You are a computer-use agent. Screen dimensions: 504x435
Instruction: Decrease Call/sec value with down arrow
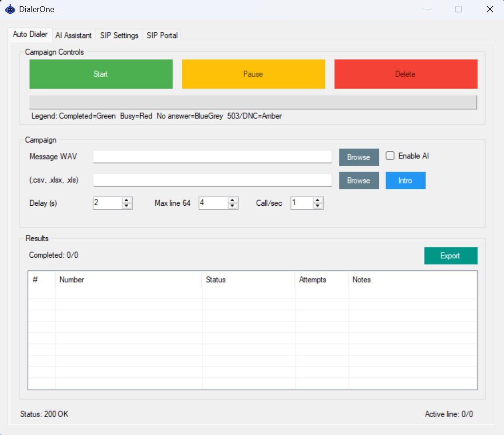pos(318,206)
